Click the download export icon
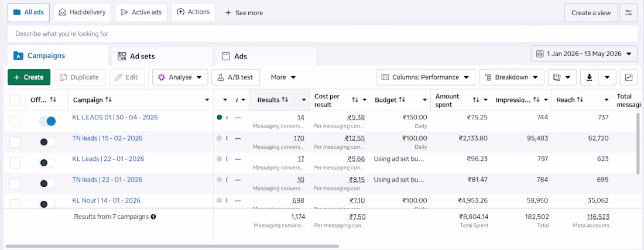Image resolution: width=644 pixels, height=250 pixels. [x=590, y=77]
